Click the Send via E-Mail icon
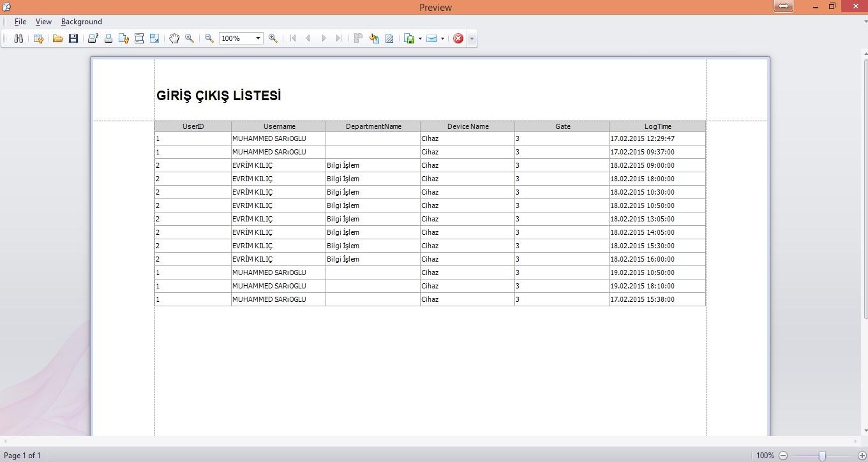Image resolution: width=868 pixels, height=462 pixels. [x=432, y=38]
